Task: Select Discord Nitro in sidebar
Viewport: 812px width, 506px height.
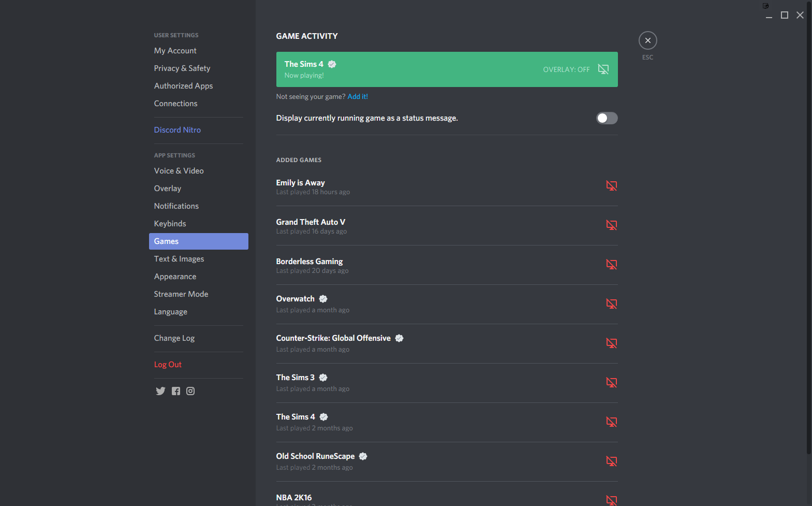Action: (x=177, y=130)
